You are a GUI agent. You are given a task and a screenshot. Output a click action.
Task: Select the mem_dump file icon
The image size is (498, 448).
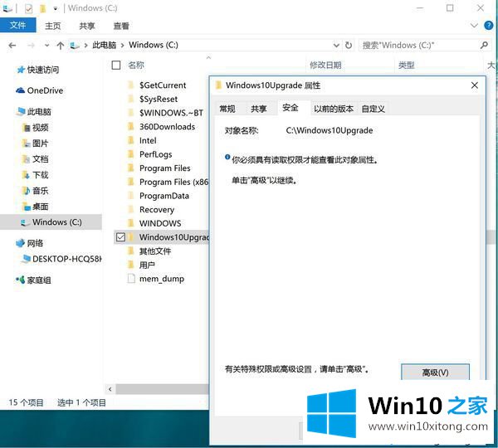click(x=131, y=279)
